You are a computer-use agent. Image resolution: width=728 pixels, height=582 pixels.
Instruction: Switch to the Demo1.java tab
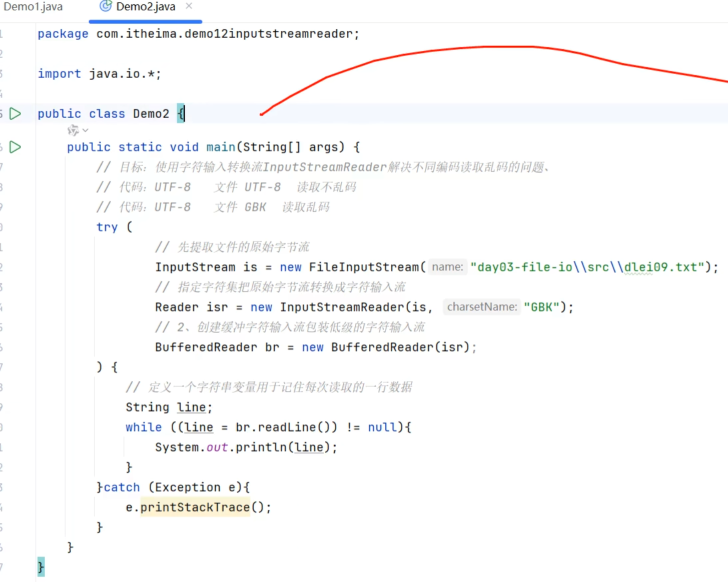33,7
